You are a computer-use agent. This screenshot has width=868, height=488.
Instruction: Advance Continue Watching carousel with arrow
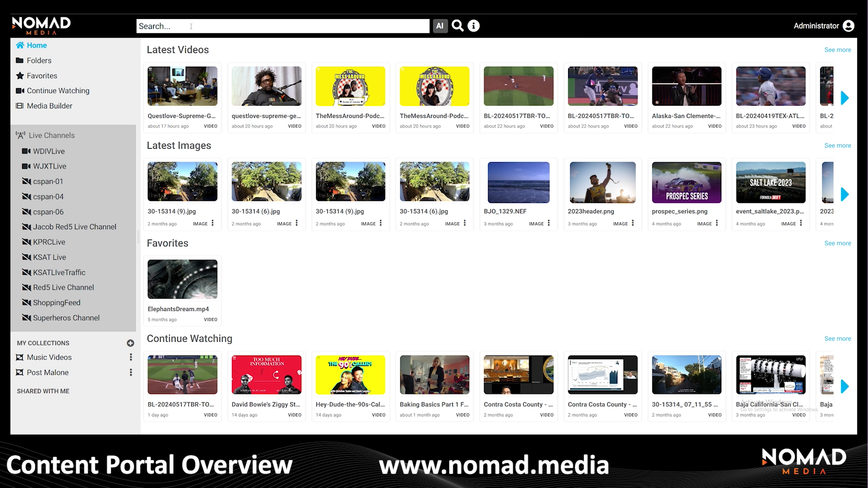tap(845, 386)
